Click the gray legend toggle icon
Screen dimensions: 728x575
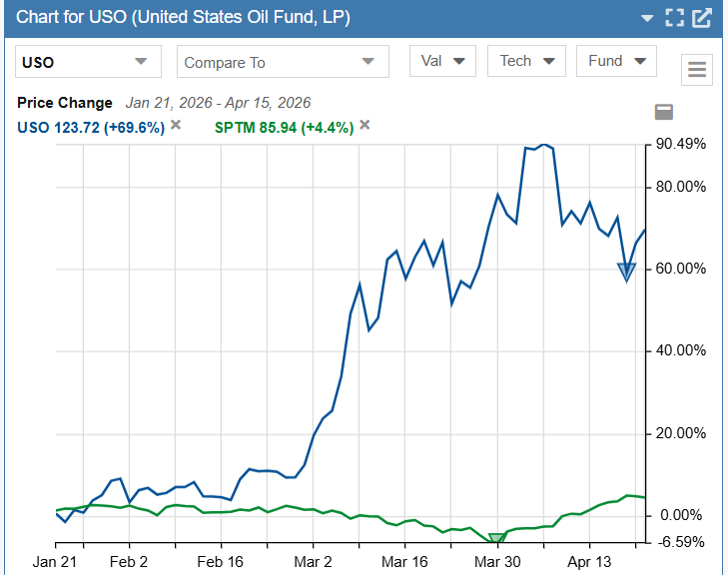coord(664,112)
